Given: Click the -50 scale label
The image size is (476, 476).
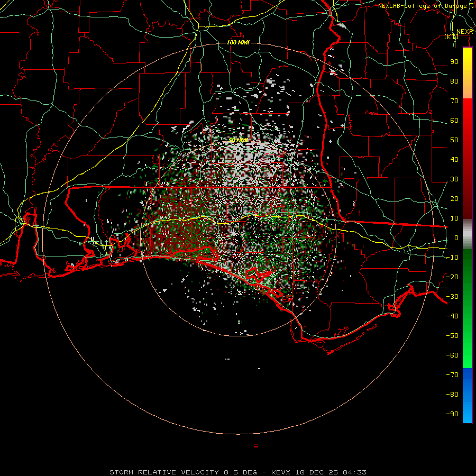Looking at the screenshot, I should click(x=452, y=335).
